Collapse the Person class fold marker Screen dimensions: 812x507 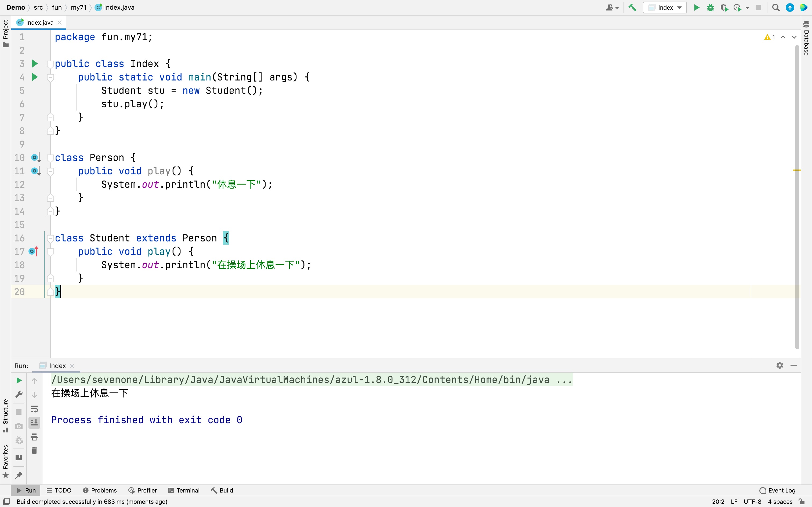[x=50, y=158]
